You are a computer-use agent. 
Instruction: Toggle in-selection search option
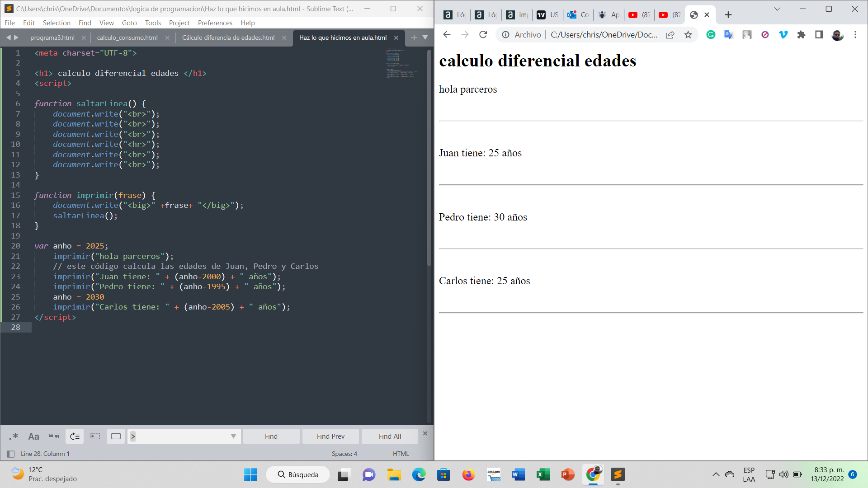(x=95, y=436)
